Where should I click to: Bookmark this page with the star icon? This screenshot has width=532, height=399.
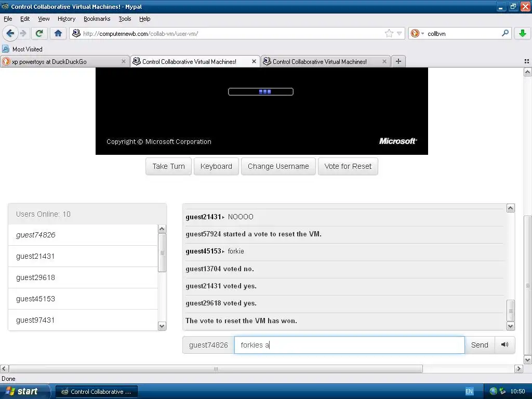(x=389, y=33)
